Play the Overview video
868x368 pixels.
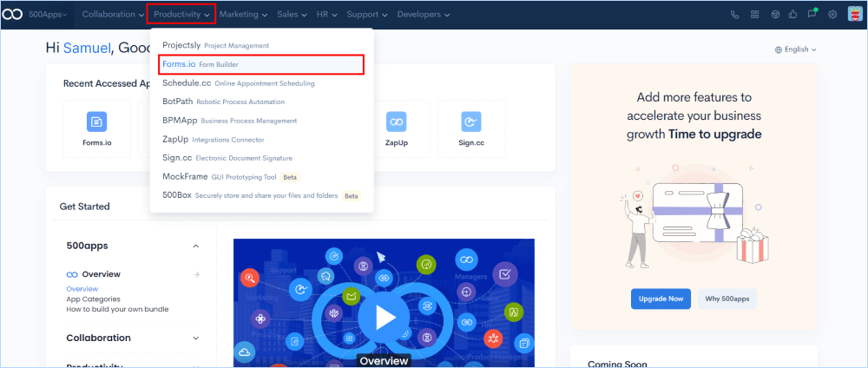tap(384, 317)
